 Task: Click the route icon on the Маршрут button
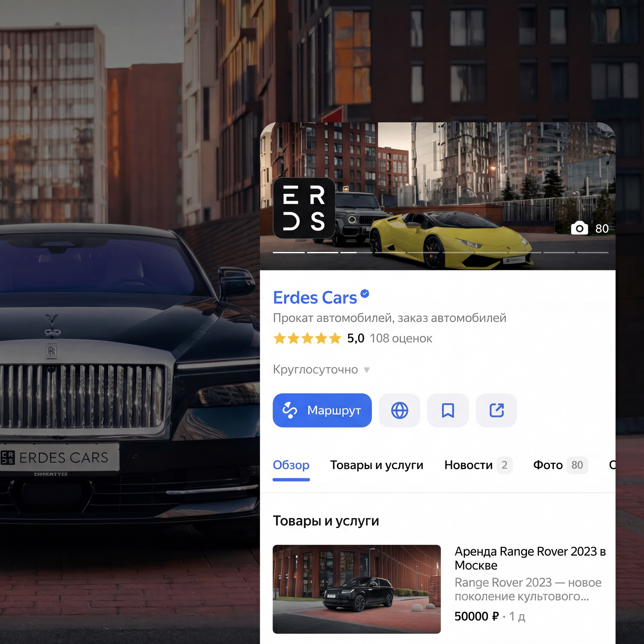[289, 410]
